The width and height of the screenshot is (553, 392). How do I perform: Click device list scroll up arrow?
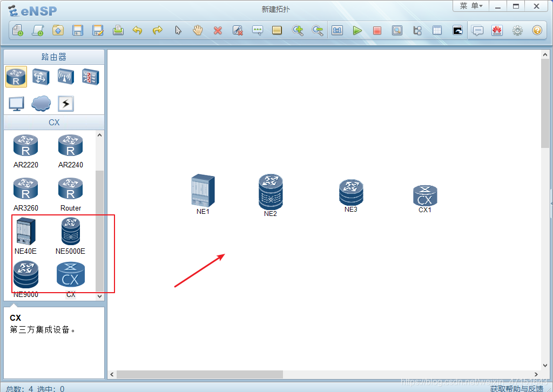[x=99, y=135]
